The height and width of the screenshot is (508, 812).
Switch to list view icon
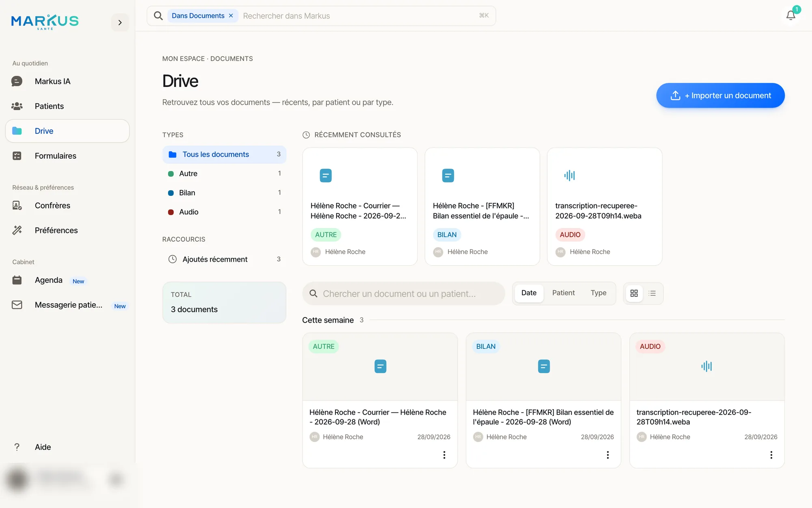point(652,293)
